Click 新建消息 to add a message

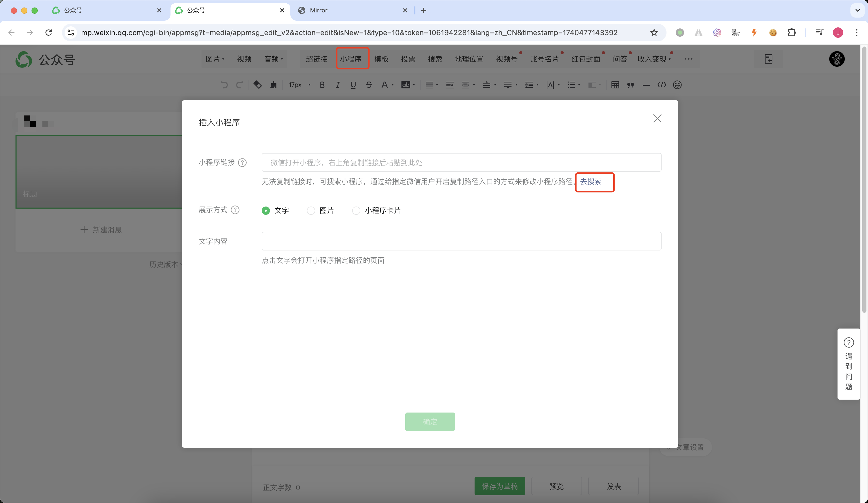101,230
